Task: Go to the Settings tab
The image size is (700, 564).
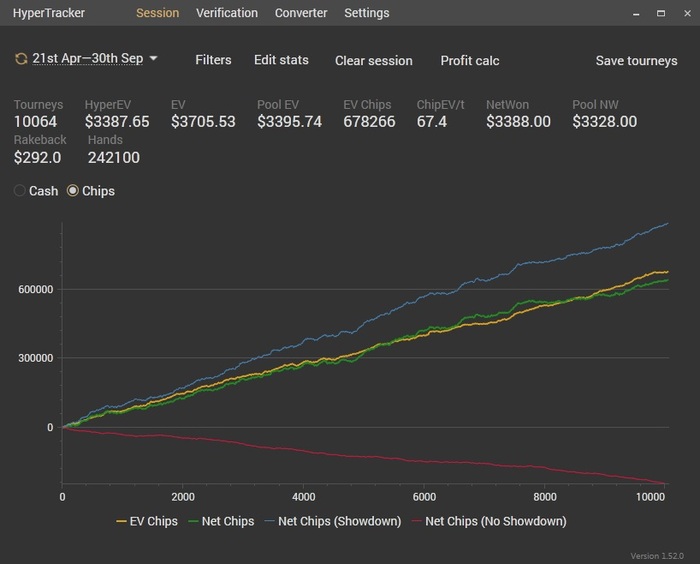Action: [367, 13]
